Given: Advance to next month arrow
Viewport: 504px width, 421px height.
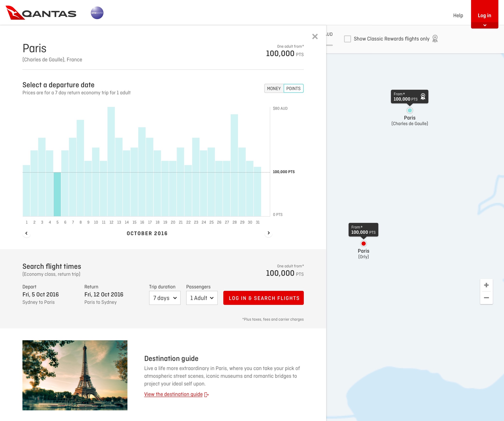Looking at the screenshot, I should point(268,233).
